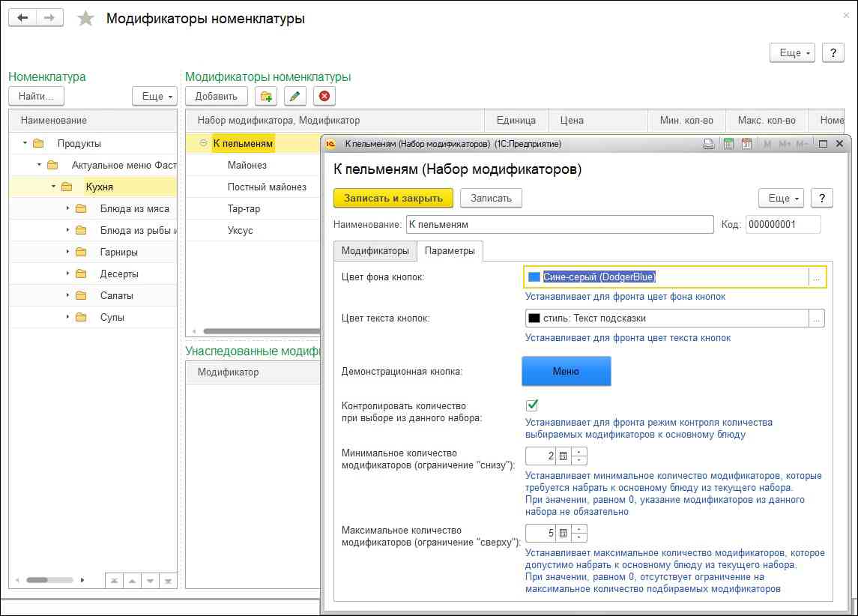Click the print icon in dialog title bar
Image resolution: width=858 pixels, height=616 pixels.
(710, 144)
